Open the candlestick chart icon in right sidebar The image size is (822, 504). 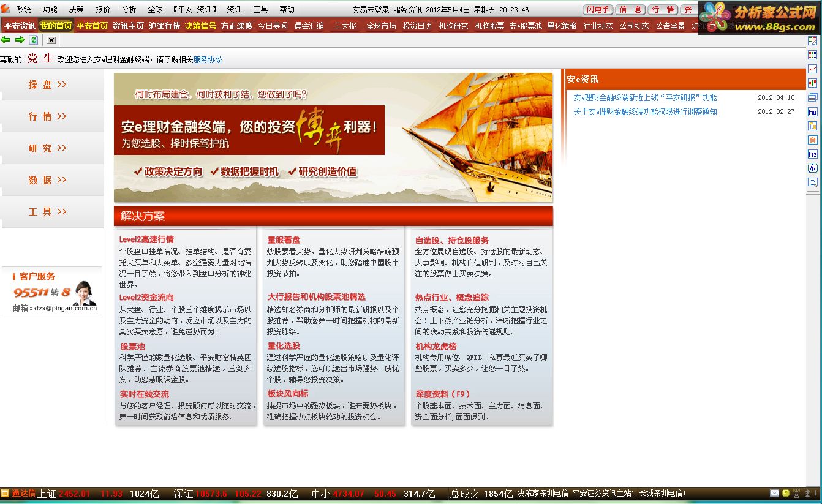click(x=813, y=83)
